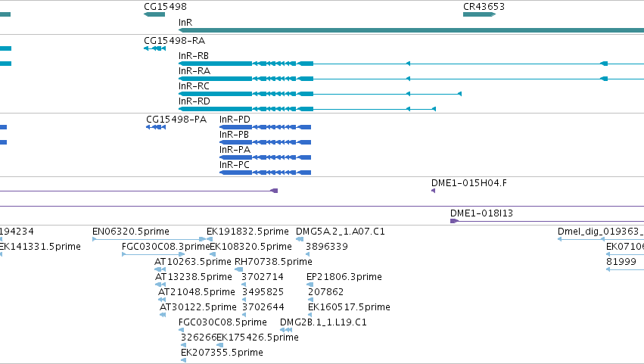Click EST FGC030C08.5prime

point(222,323)
